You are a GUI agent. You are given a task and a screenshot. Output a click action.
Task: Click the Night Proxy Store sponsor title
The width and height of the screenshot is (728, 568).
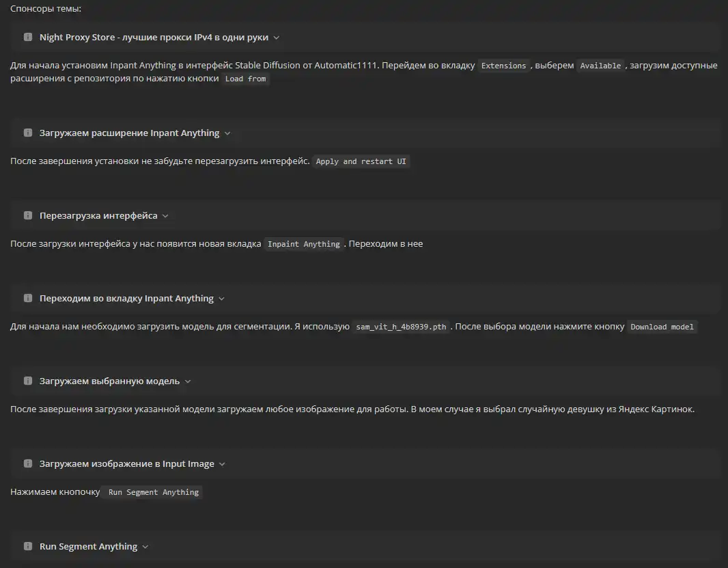point(154,38)
